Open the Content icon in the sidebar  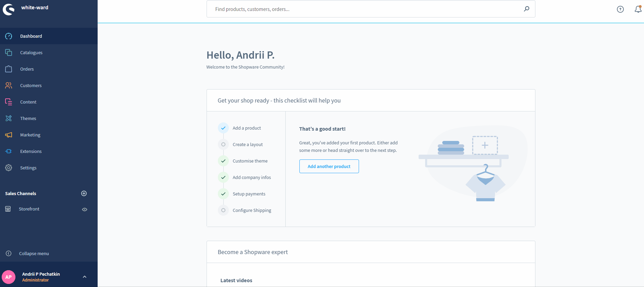(9, 102)
